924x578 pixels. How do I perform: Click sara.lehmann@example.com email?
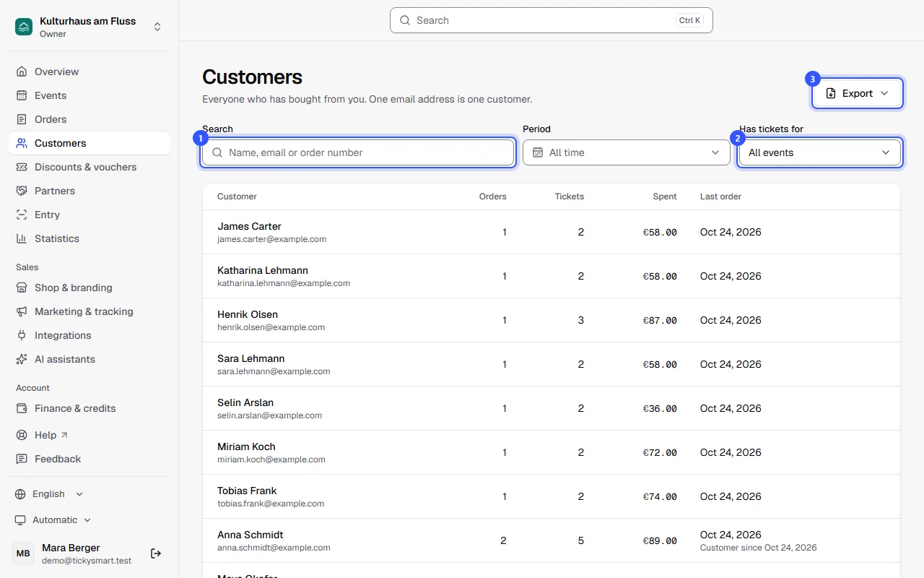274,371
